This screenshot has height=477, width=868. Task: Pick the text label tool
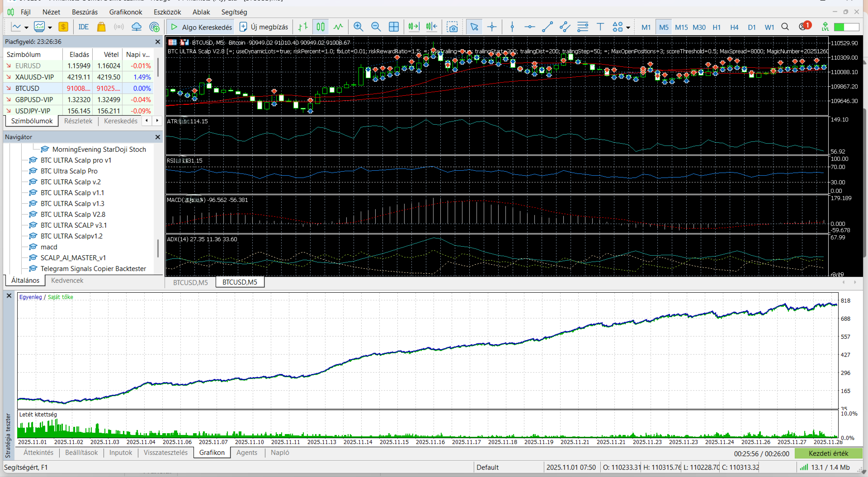tap(600, 27)
